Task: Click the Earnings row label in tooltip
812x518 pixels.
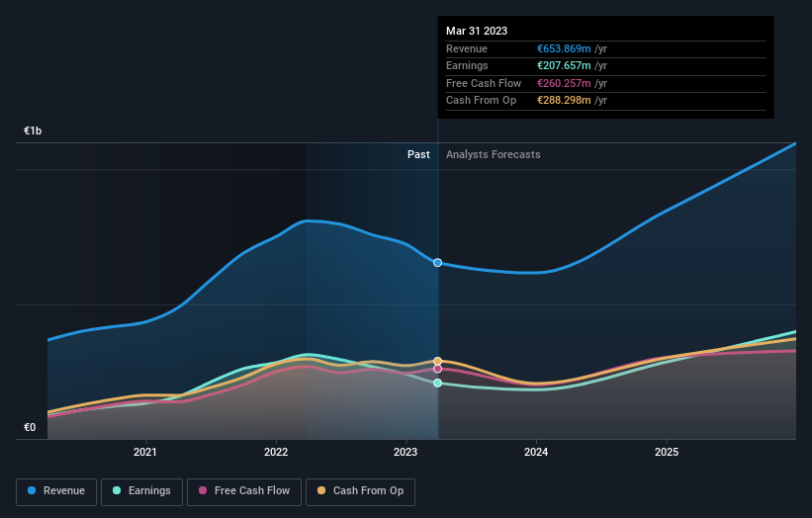Action: tap(467, 65)
